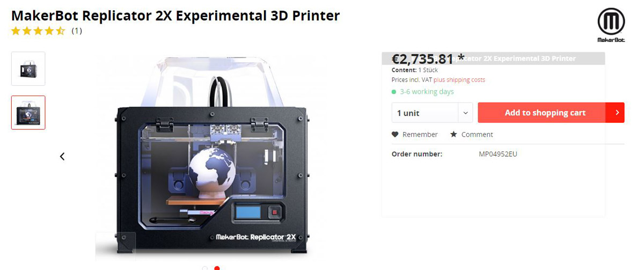Click the MakerBot brand logo
644x270 pixels.
(611, 25)
